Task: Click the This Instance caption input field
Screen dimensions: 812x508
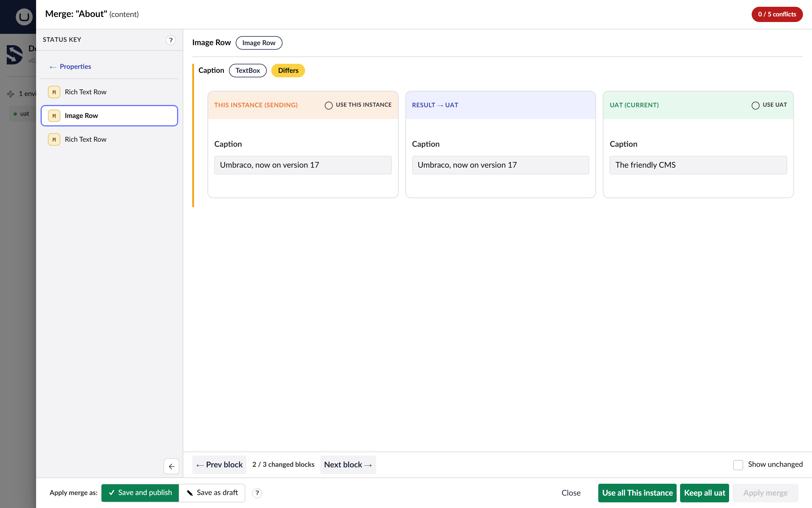Action: tap(303, 165)
